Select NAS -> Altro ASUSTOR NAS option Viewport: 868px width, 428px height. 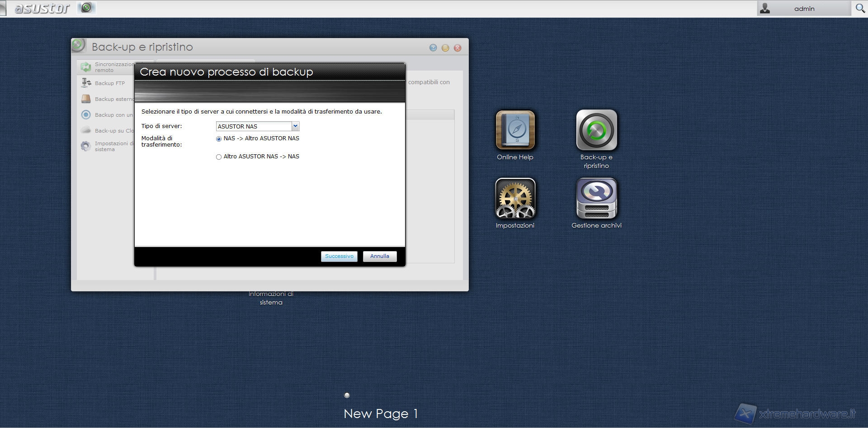pos(219,139)
